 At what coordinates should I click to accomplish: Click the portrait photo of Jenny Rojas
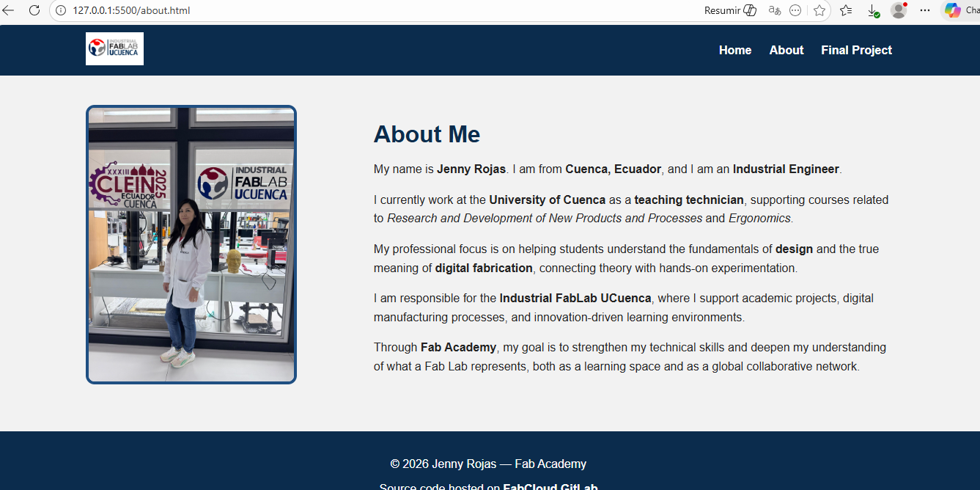click(x=191, y=244)
